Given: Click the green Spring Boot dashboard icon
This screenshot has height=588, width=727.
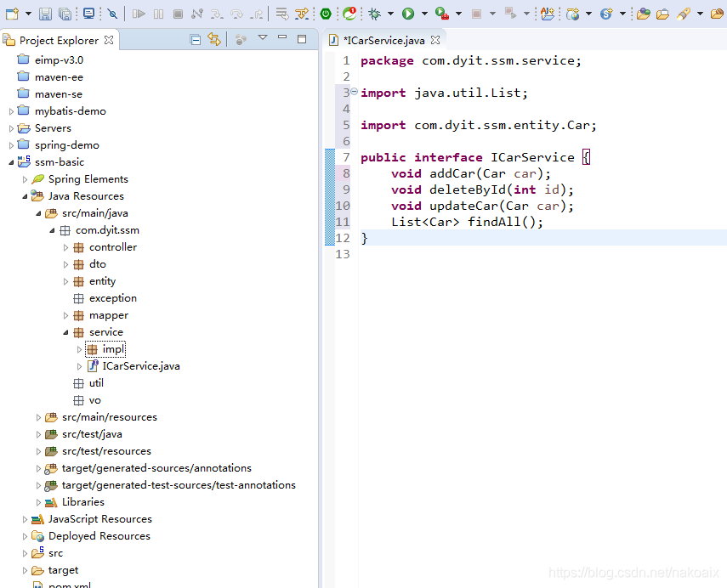Looking at the screenshot, I should 326,14.
